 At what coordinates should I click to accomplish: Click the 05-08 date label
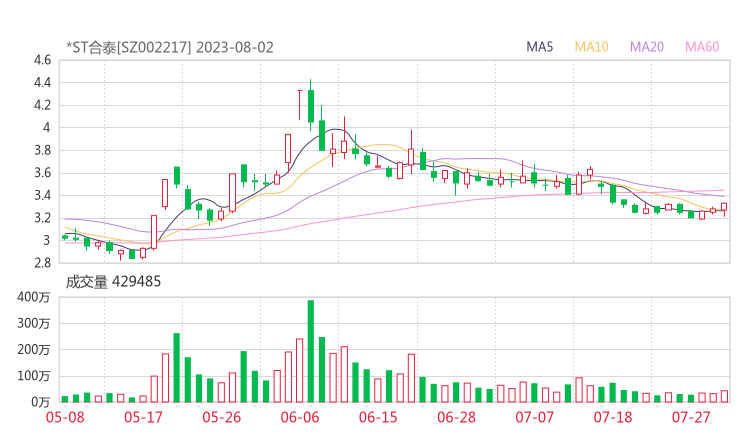[65, 417]
